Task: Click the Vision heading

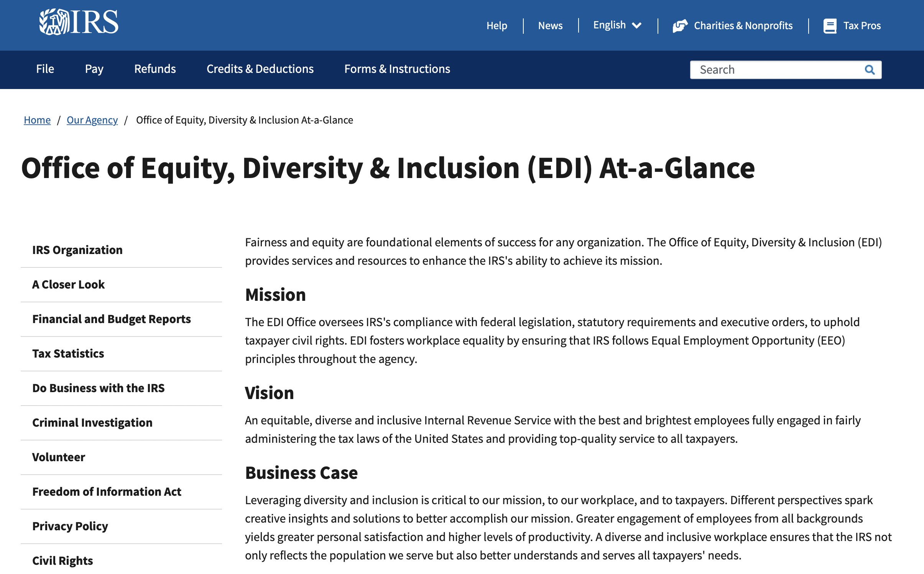Action: (269, 393)
